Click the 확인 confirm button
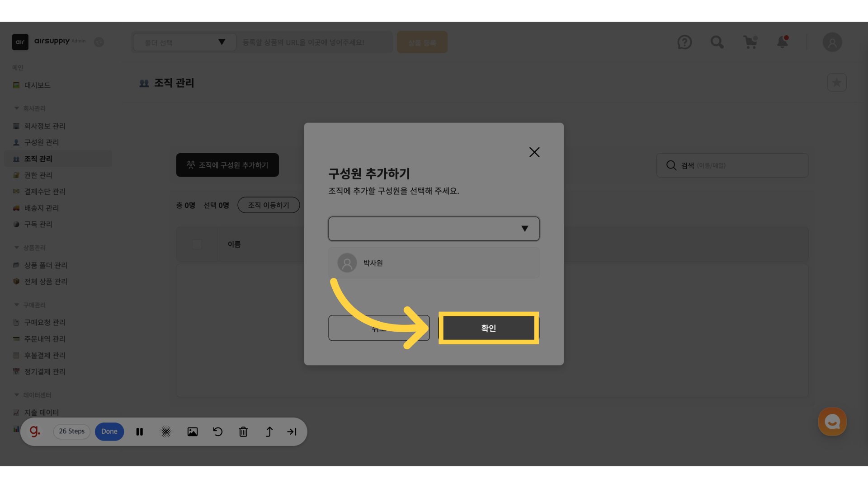 click(489, 328)
